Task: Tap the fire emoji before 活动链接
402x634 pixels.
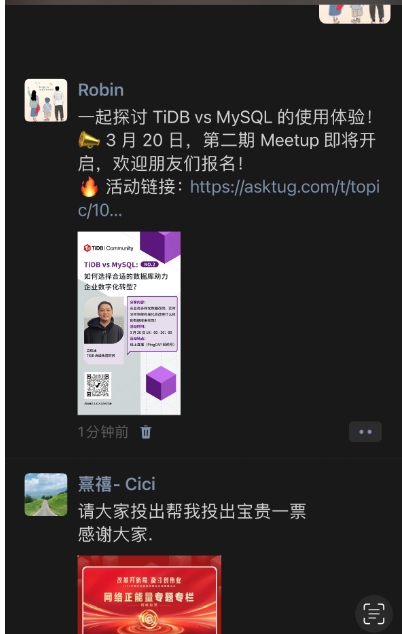Action: [x=89, y=187]
